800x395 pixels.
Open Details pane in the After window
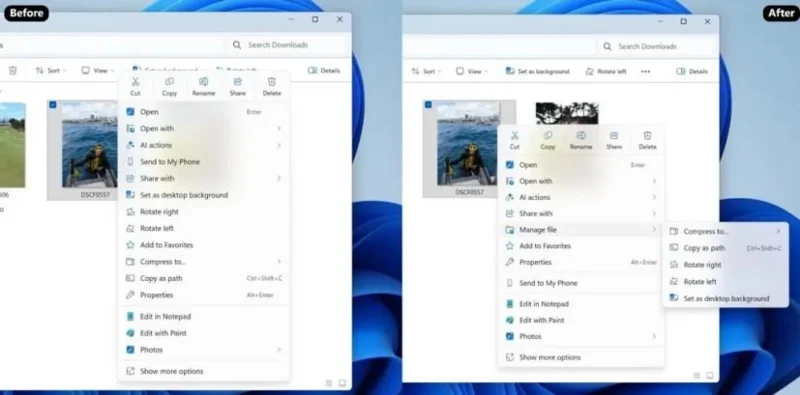pyautogui.click(x=692, y=71)
